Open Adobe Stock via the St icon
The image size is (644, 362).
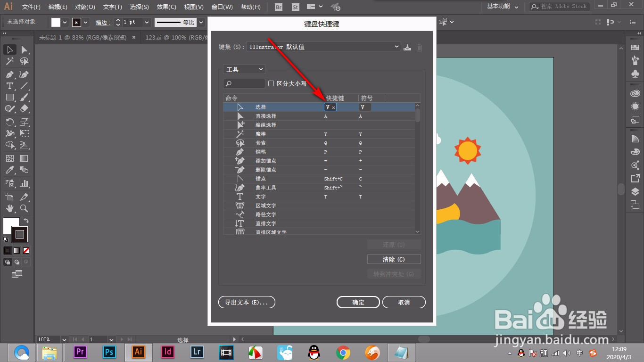click(x=296, y=7)
